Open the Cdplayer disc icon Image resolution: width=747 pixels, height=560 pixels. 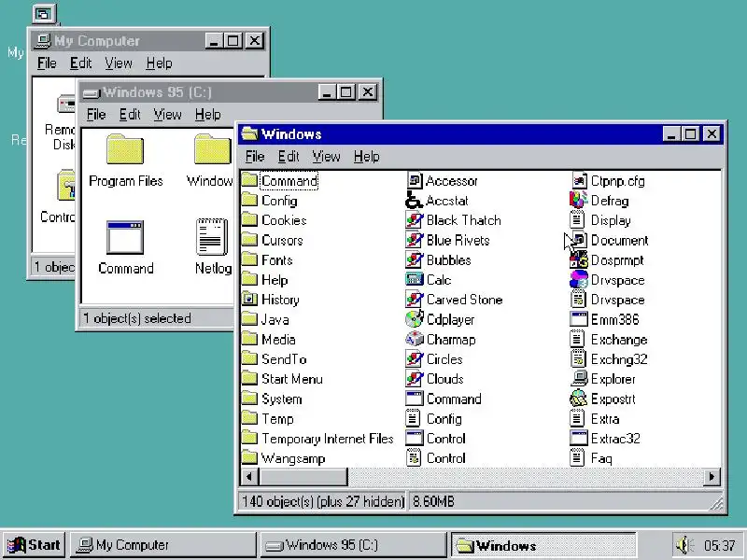coord(415,319)
